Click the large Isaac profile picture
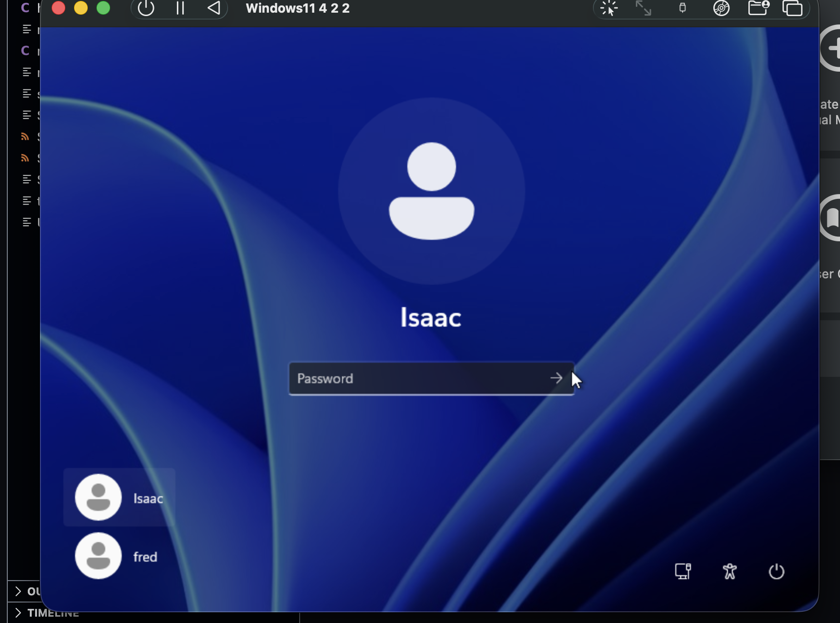This screenshot has height=623, width=840. (x=432, y=191)
